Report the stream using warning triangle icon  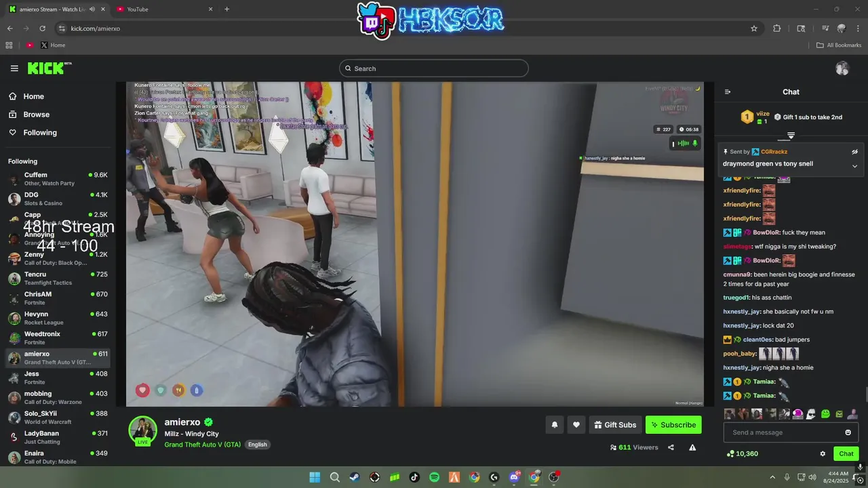point(692,447)
